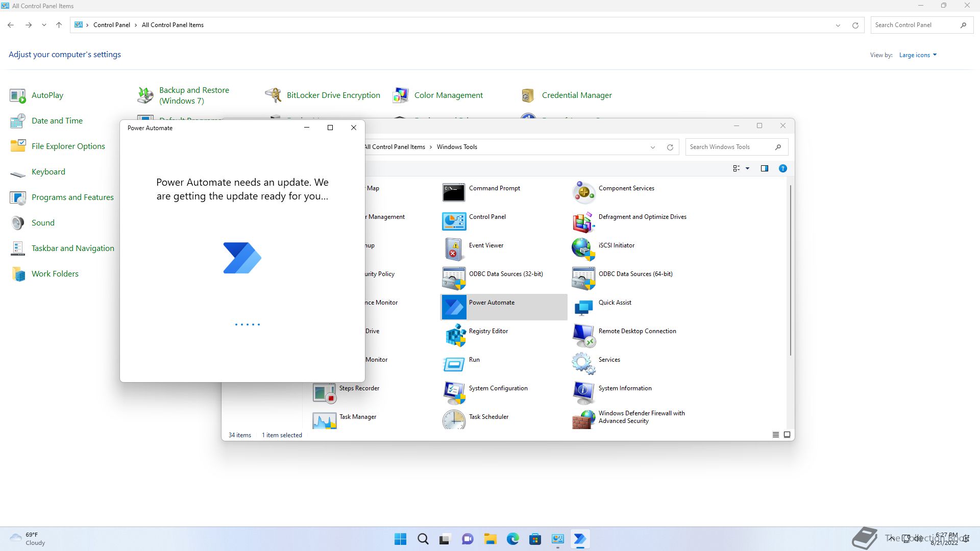Open Date and Time link
Image resolution: width=980 pixels, height=551 pixels.
point(57,121)
